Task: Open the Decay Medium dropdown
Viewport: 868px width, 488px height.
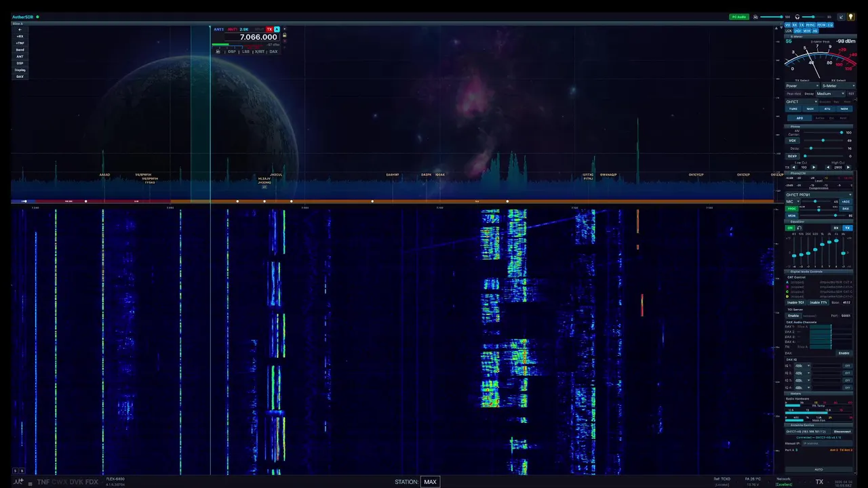Action: click(x=831, y=94)
